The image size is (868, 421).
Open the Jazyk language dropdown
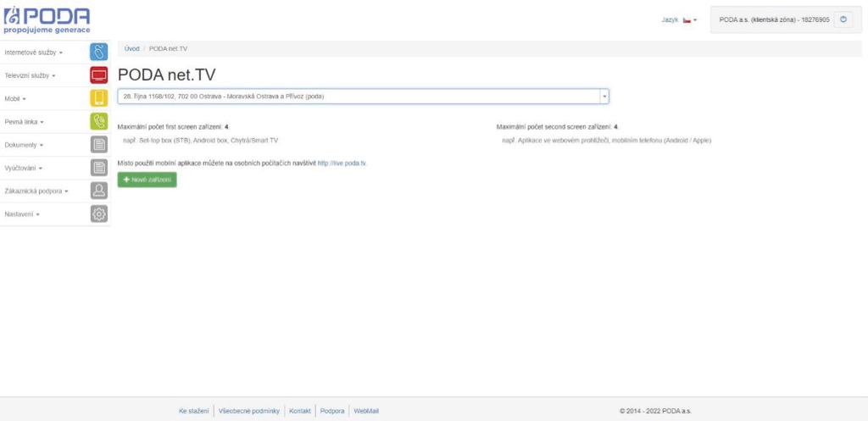[x=679, y=20]
